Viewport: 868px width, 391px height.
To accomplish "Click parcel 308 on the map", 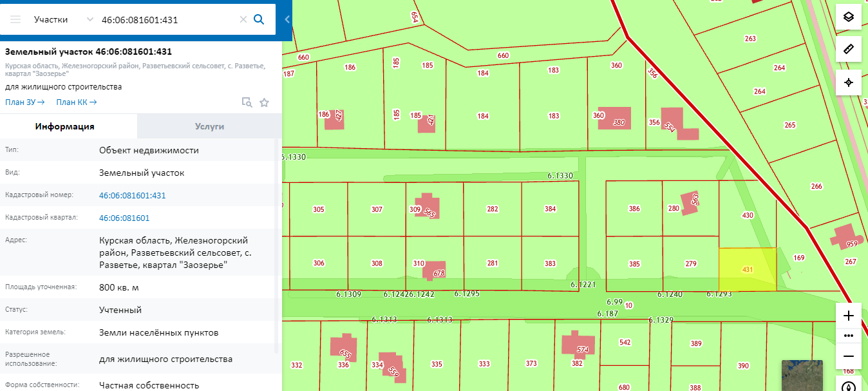I will click(377, 263).
